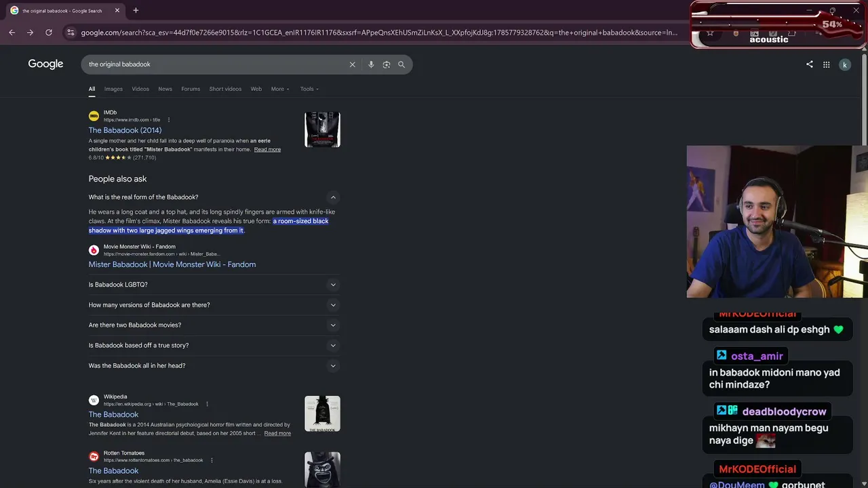Click chat username 'osta_amir'

click(757, 356)
